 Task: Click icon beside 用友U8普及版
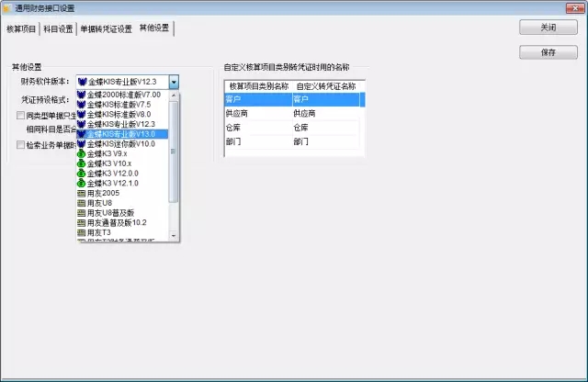(82, 213)
